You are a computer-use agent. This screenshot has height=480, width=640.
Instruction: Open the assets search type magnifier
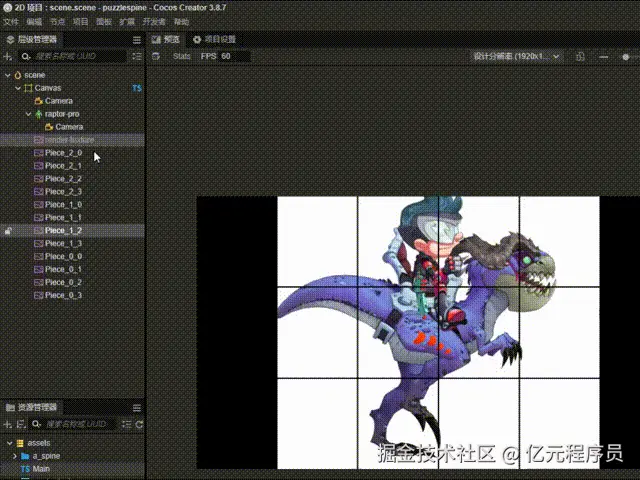36,424
